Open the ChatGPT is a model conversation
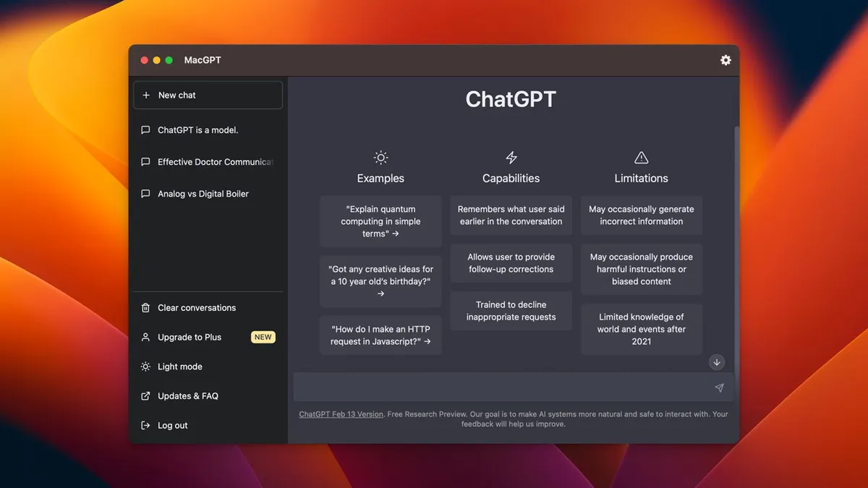 click(x=208, y=130)
